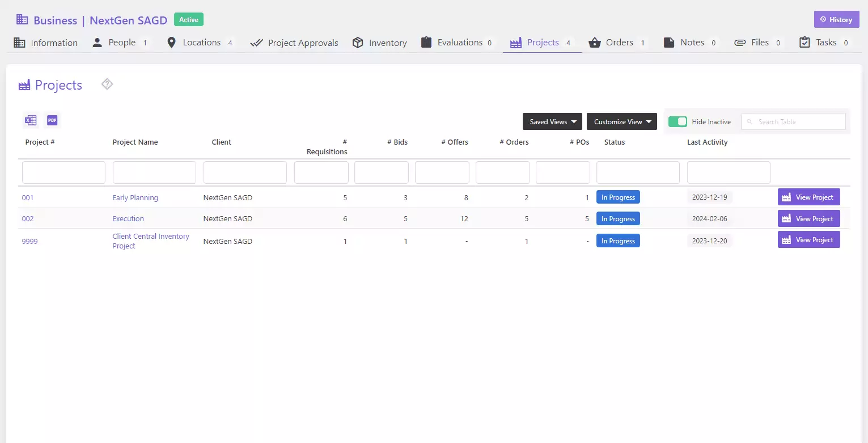Open the Files tab
This screenshot has width=868, height=443.
pos(759,43)
